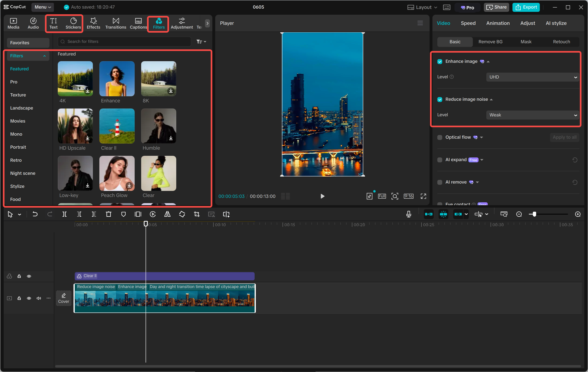Select the Effects tool
Image resolution: width=588 pixels, height=372 pixels.
click(x=93, y=23)
